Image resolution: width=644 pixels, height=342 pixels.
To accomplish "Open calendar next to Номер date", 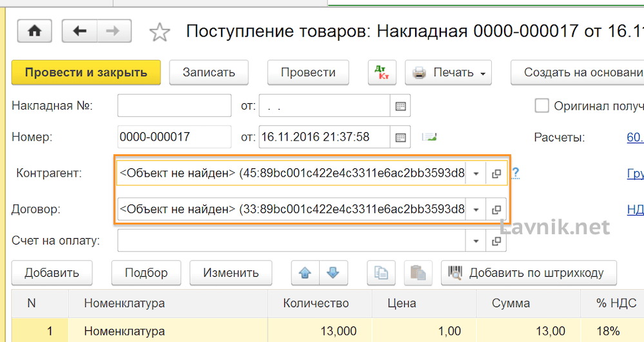I will coord(400,137).
